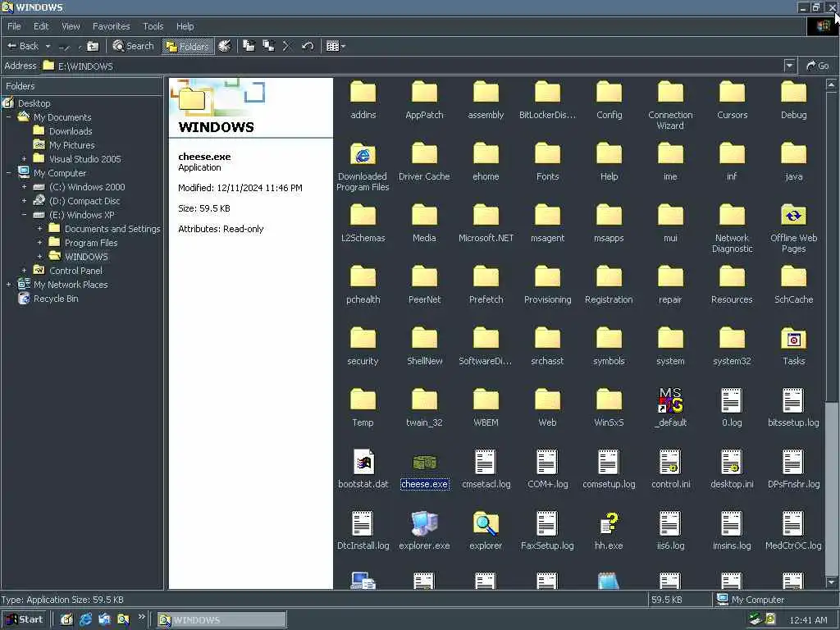Open the Favorites menu

click(111, 26)
